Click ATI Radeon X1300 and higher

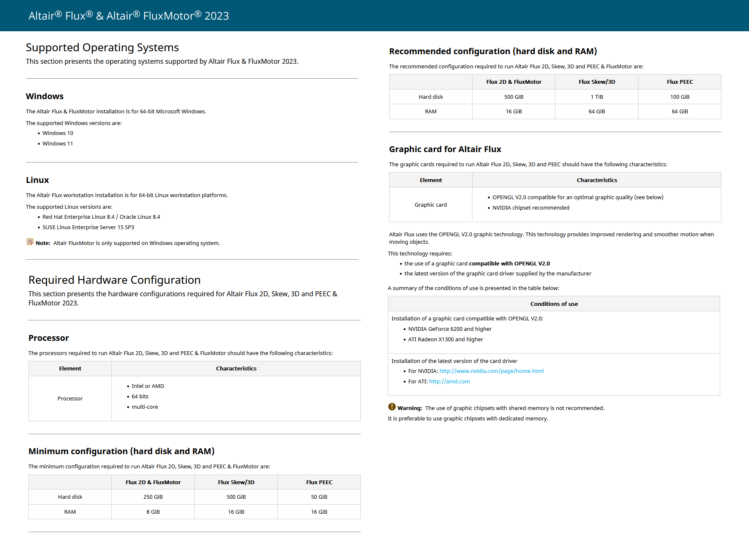[x=445, y=340]
